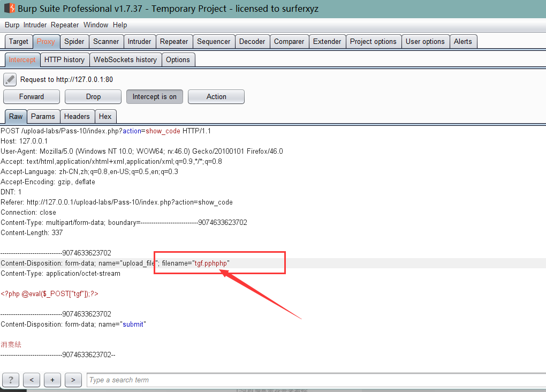
Task: Click the Referer header line
Action: click(117, 202)
